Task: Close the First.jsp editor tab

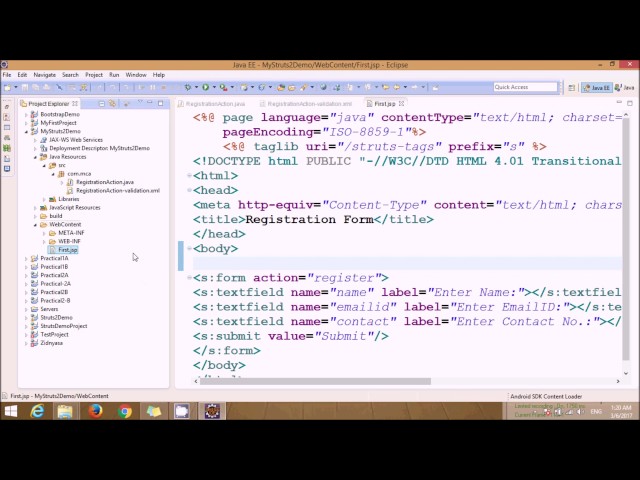Action: point(401,104)
